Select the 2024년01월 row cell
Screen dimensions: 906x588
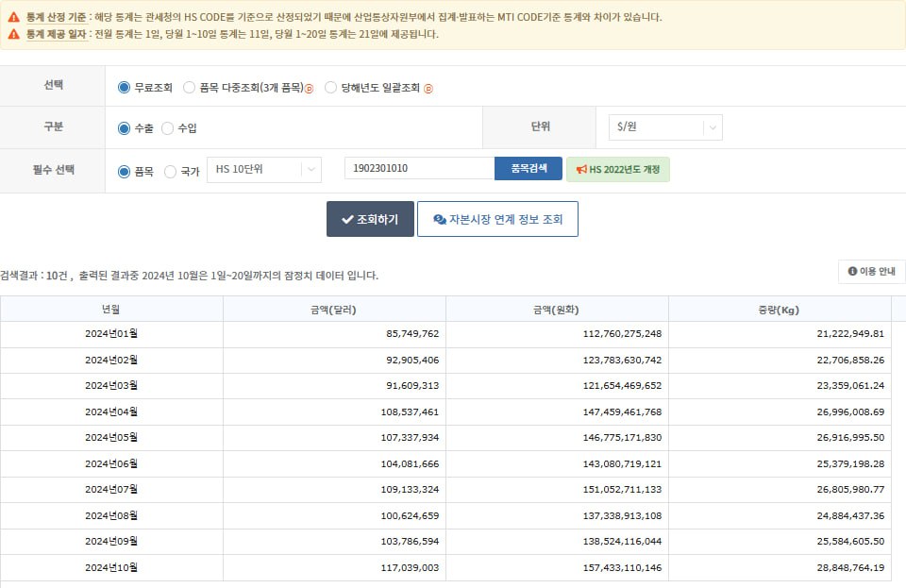pyautogui.click(x=111, y=334)
